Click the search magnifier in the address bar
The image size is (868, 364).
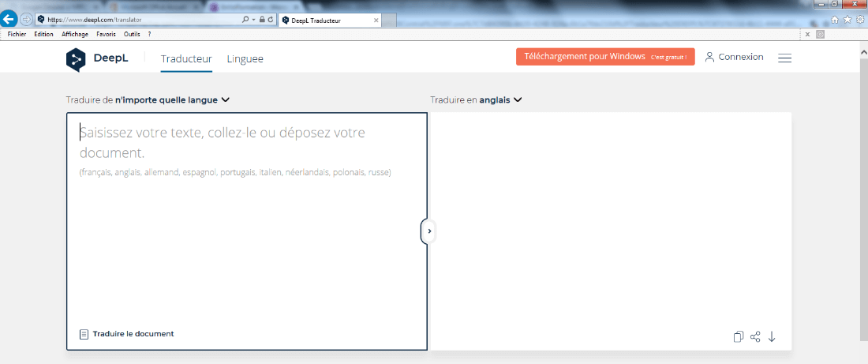245,20
